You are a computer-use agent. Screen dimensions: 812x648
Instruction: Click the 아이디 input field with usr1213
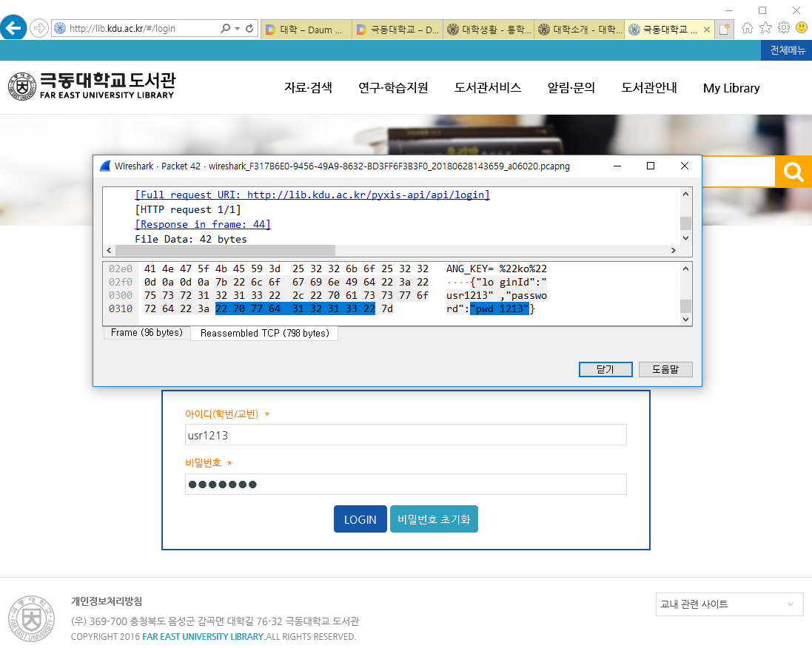[x=406, y=435]
